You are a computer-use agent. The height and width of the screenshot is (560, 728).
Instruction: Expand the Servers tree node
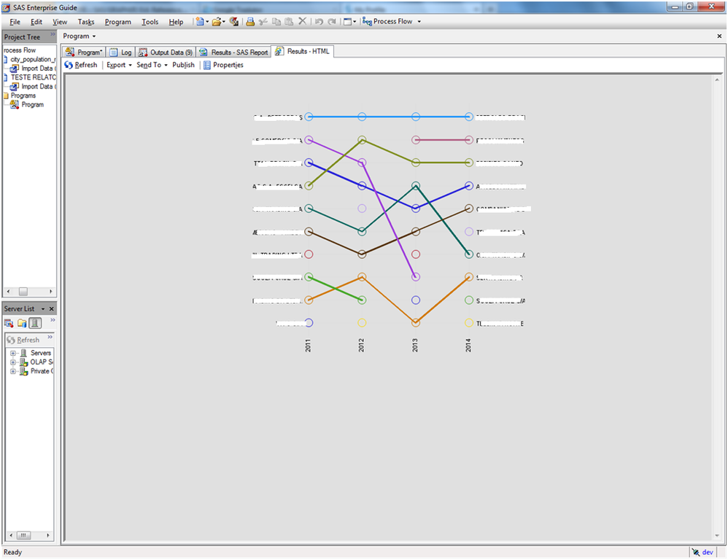[13, 353]
